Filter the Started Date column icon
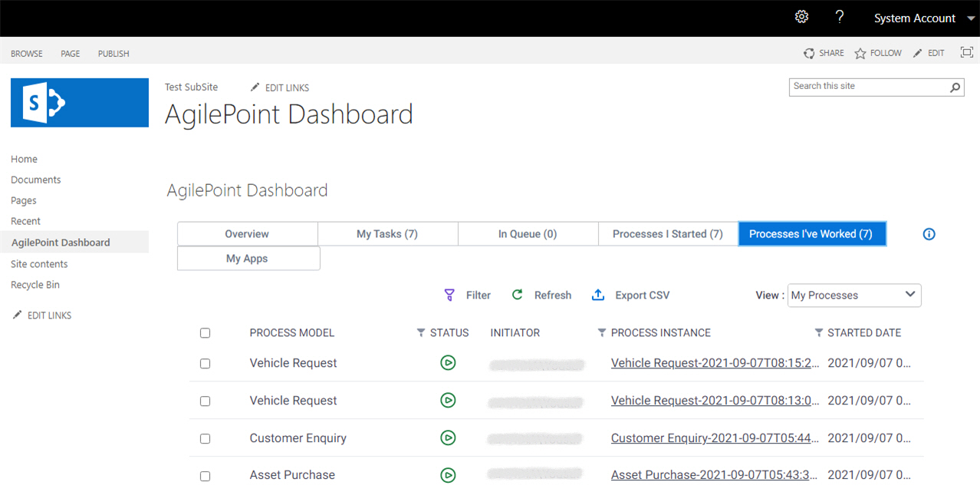Image resolution: width=980 pixels, height=492 pixels. pos(819,333)
